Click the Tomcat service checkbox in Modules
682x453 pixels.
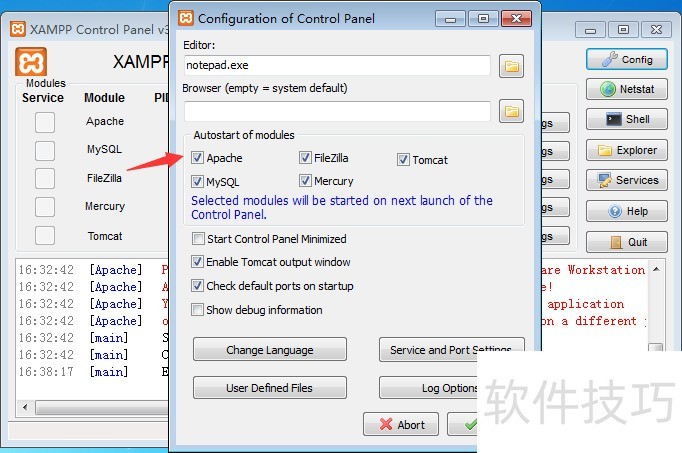(x=45, y=236)
